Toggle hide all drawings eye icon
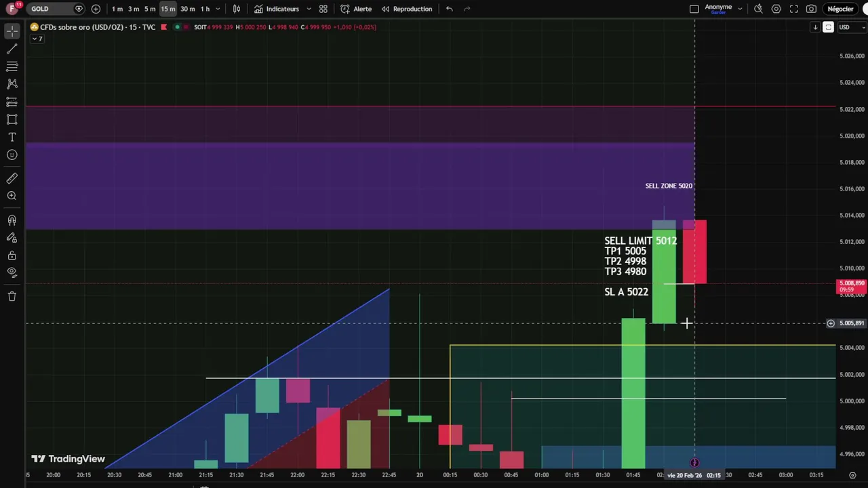The width and height of the screenshot is (868, 488). coord(12,272)
